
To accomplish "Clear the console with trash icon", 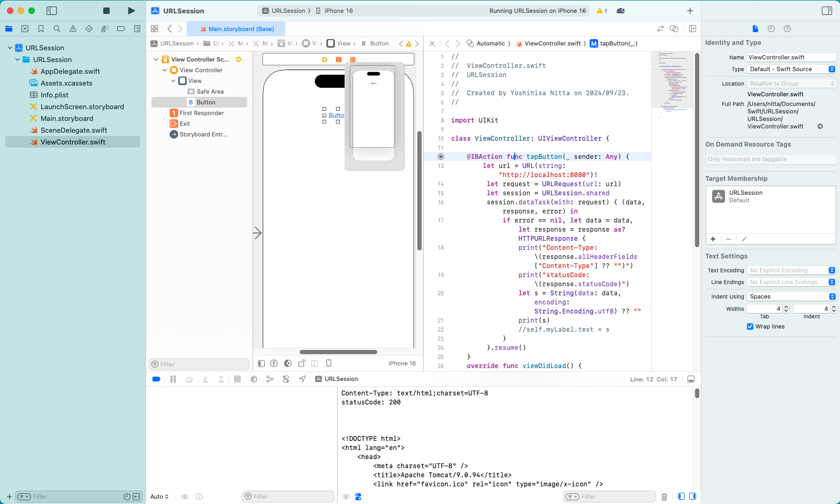I will click(664, 497).
